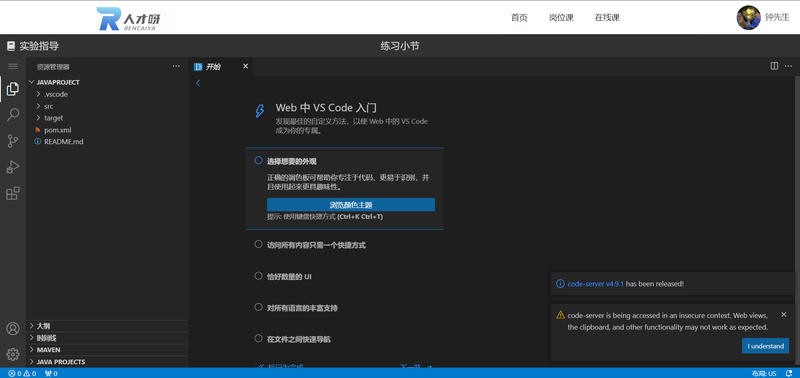Select the 恰好数量的 UI step circle
This screenshot has height=378, width=800.
(x=258, y=276)
